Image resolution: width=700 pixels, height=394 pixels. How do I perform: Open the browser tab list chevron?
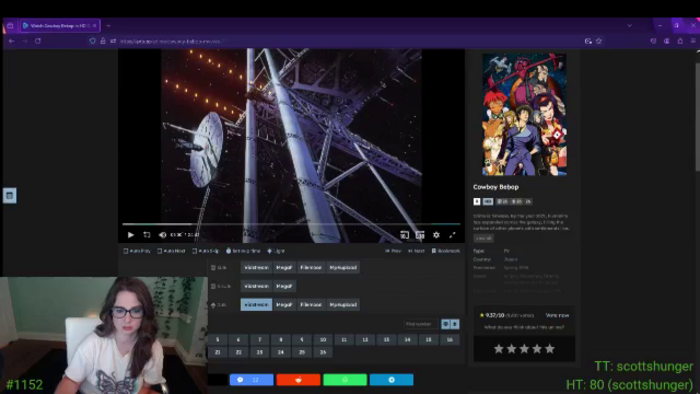point(629,25)
